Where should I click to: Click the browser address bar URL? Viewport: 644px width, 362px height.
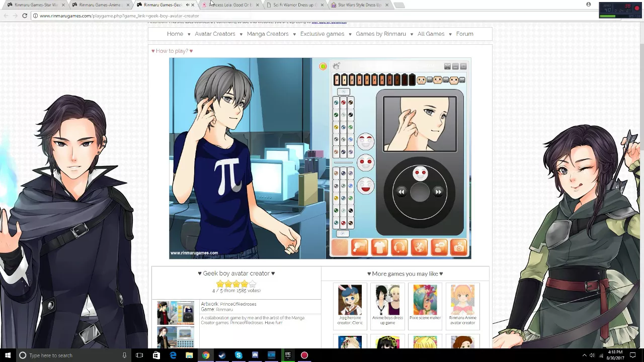(x=119, y=16)
